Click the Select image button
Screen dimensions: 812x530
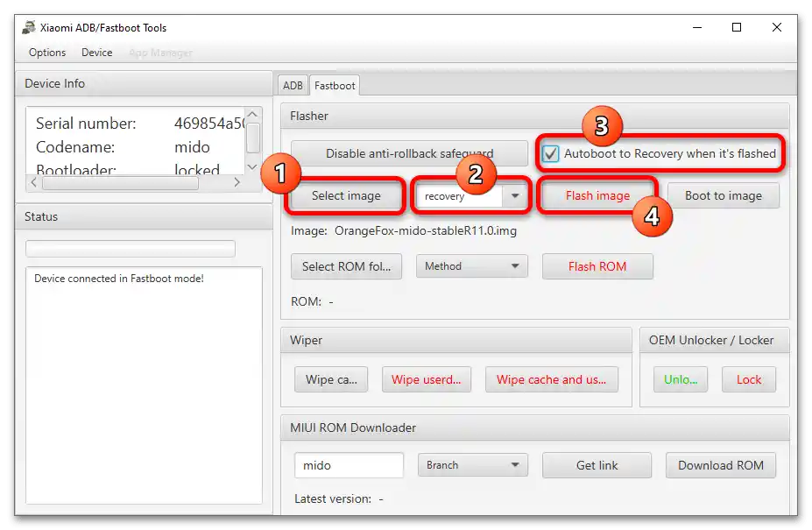pyautogui.click(x=346, y=196)
